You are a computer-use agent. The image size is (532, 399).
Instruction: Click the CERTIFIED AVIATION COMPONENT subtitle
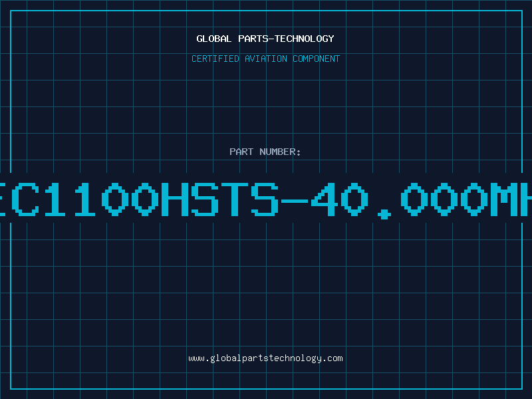click(265, 59)
